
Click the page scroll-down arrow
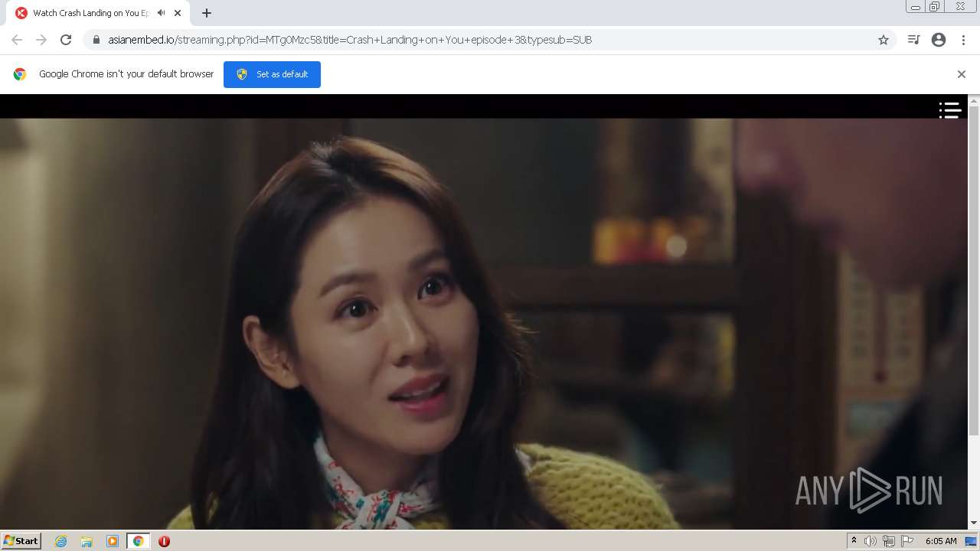click(x=974, y=523)
